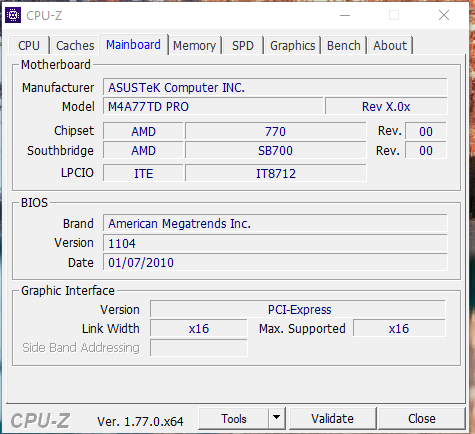Click the Link Width label
Viewport: 475px width, 434px height.
[111, 329]
